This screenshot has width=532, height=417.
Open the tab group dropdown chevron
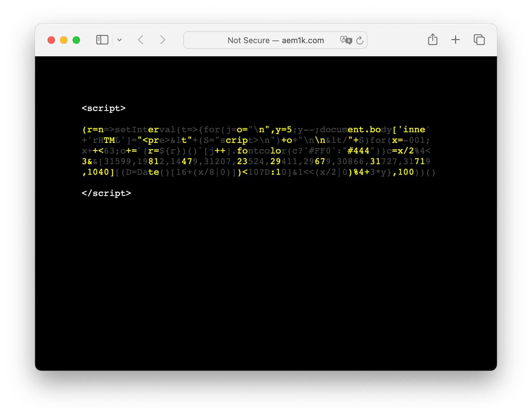pos(119,40)
